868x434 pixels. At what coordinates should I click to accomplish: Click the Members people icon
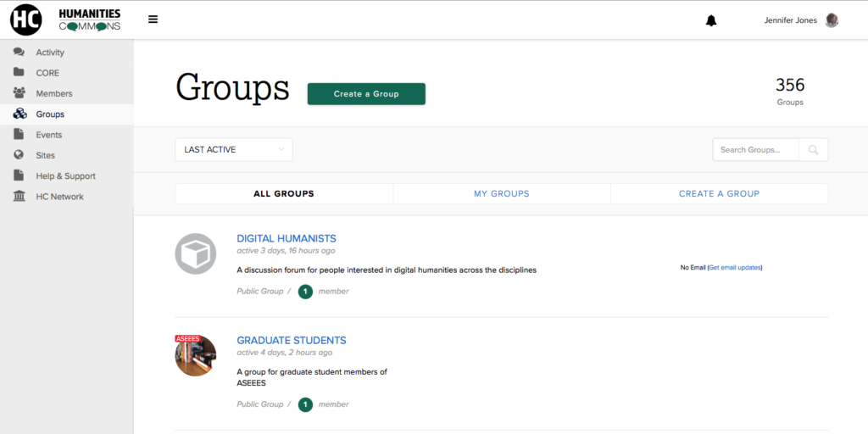tap(19, 93)
